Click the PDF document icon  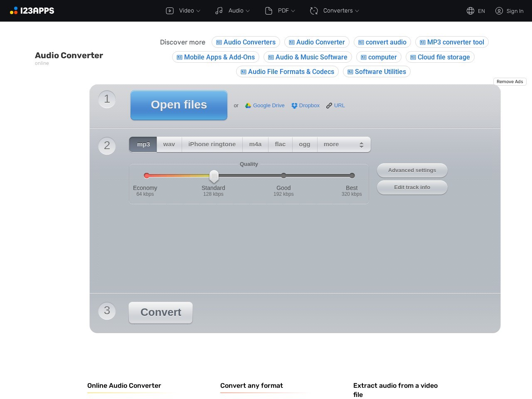point(268,11)
